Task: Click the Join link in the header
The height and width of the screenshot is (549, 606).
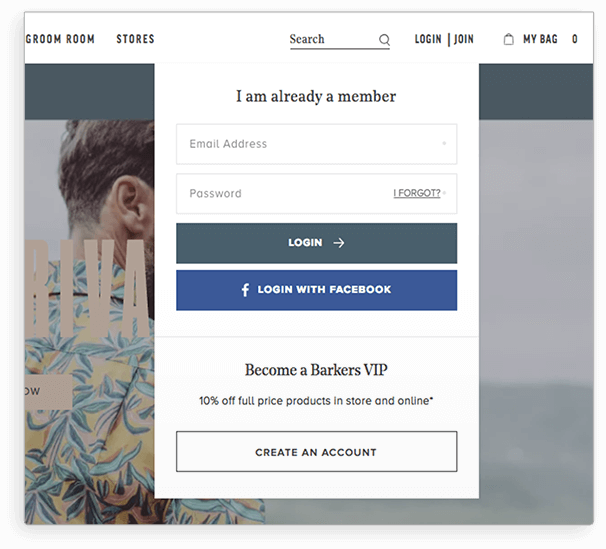Action: click(x=464, y=39)
